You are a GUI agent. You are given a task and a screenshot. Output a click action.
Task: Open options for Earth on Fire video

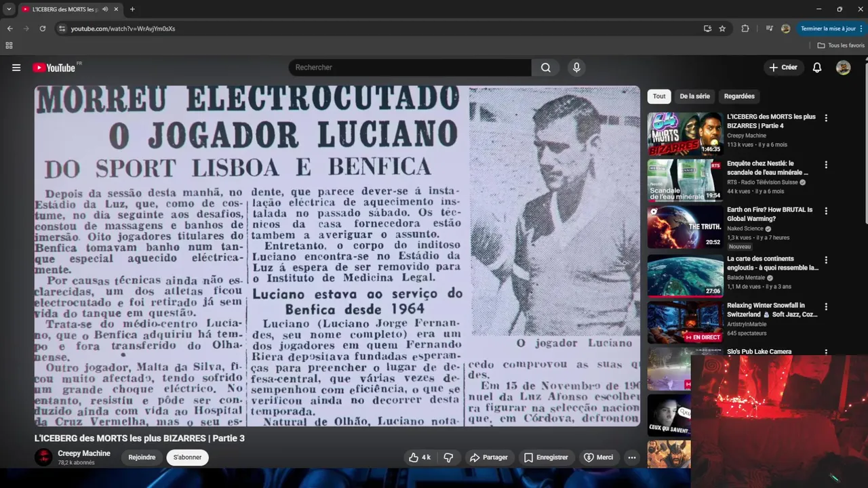click(x=826, y=211)
